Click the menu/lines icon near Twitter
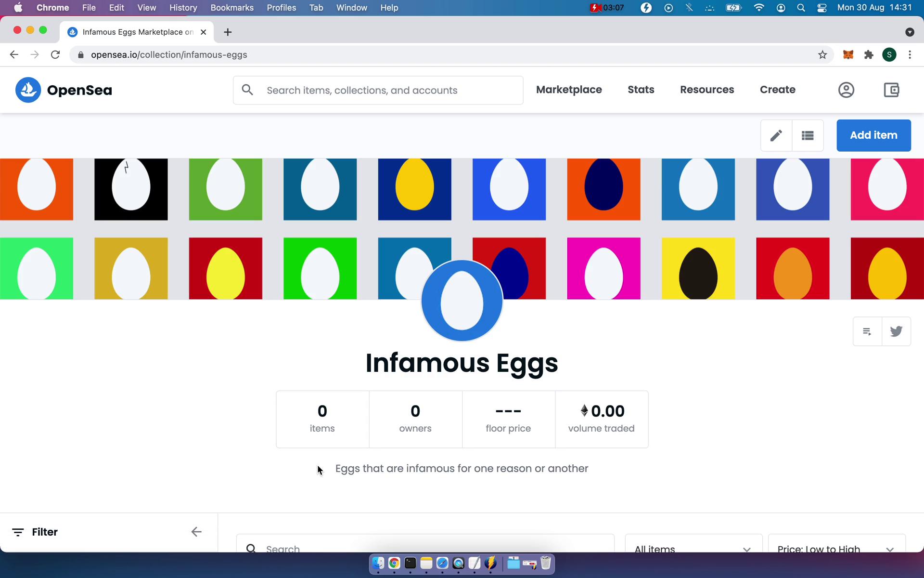 tap(867, 330)
